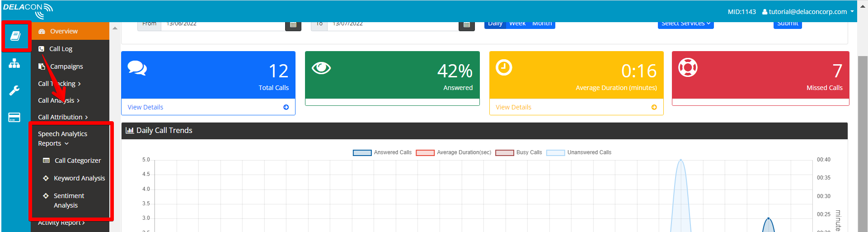Open the Select Services dropdown

(686, 24)
